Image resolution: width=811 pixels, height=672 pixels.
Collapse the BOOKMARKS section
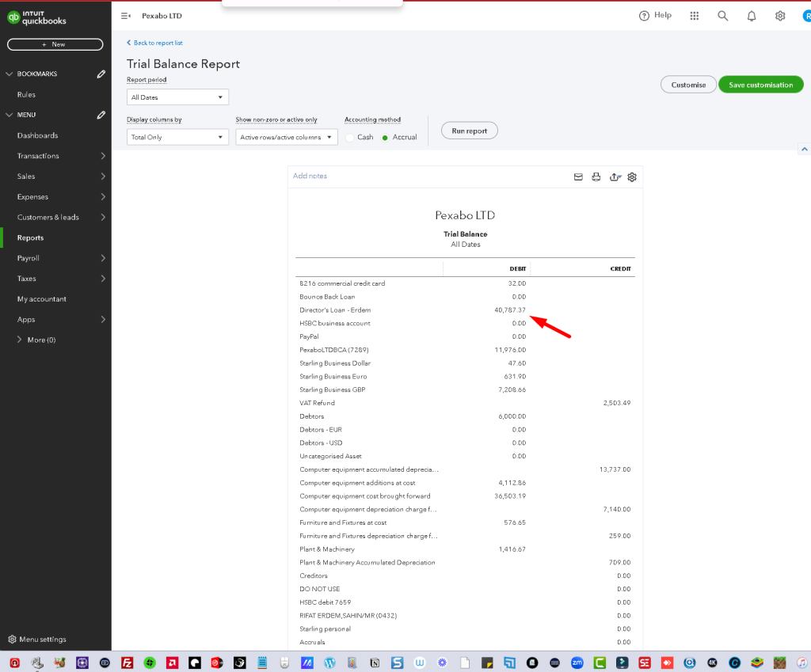point(9,74)
